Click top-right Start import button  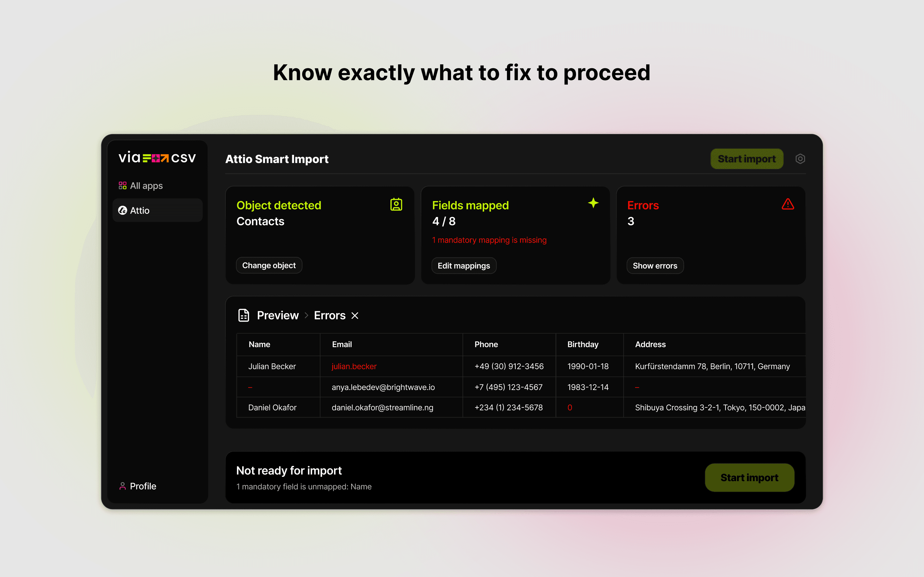click(x=747, y=159)
